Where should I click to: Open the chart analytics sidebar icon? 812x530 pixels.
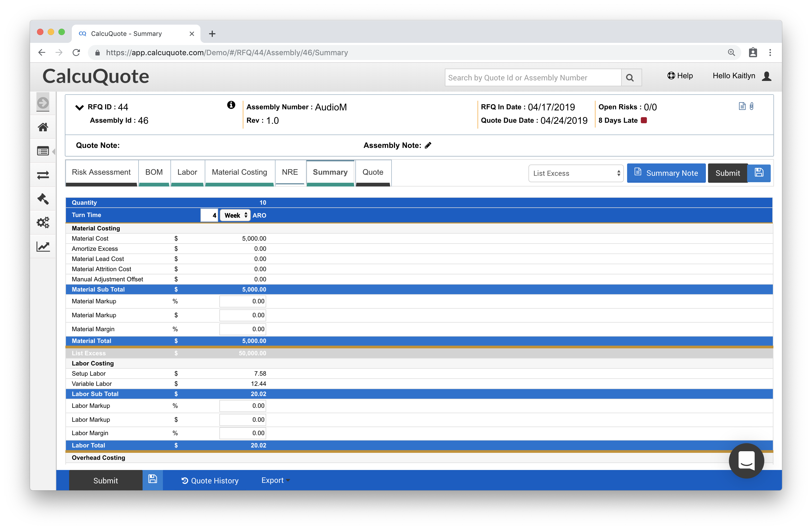coord(43,246)
